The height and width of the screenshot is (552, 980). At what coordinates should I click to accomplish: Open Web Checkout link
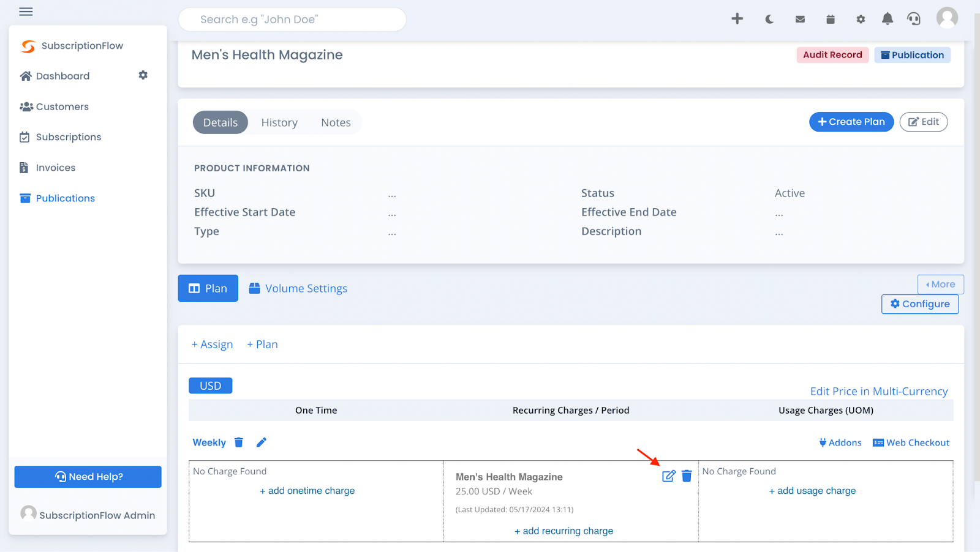click(x=911, y=442)
